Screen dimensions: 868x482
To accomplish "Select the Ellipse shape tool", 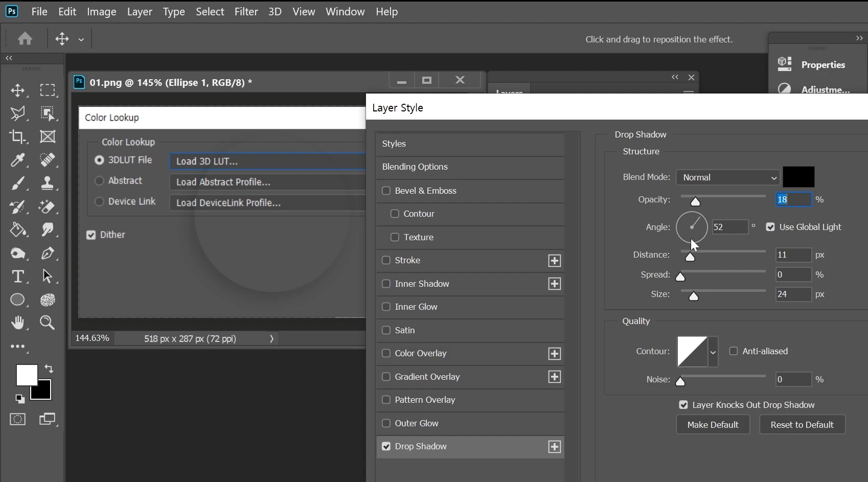I will 18,300.
